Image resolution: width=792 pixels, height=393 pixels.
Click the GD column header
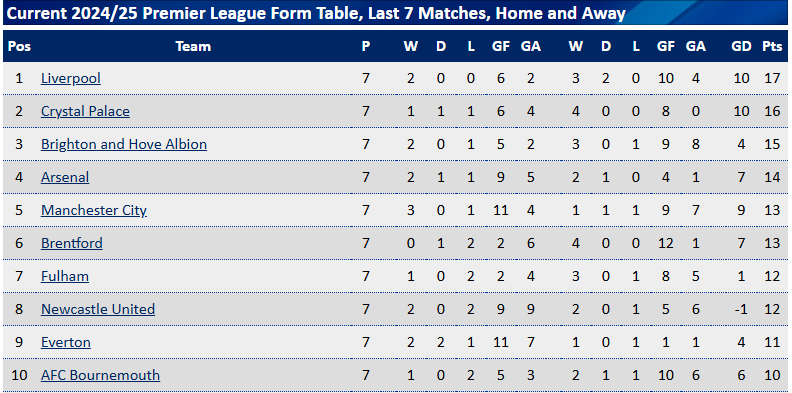[x=741, y=46]
